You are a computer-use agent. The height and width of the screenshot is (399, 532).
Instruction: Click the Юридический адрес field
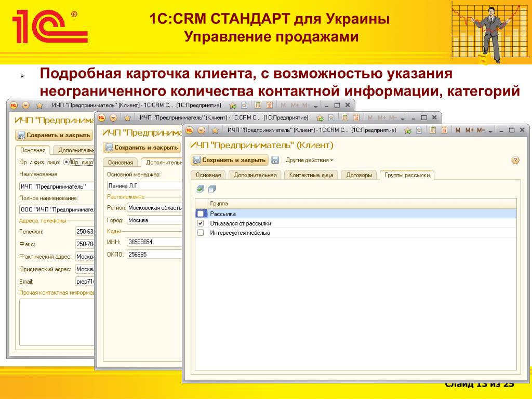coord(85,269)
